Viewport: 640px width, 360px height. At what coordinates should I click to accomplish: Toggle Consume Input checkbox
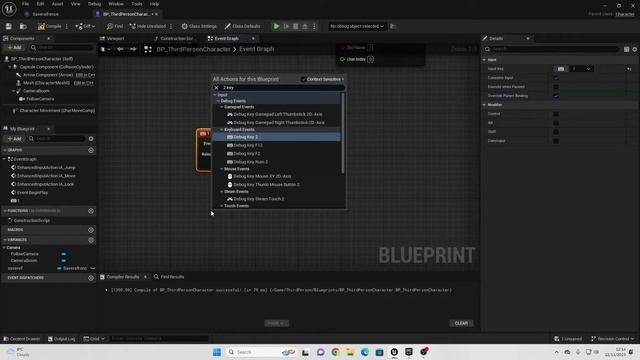click(556, 78)
